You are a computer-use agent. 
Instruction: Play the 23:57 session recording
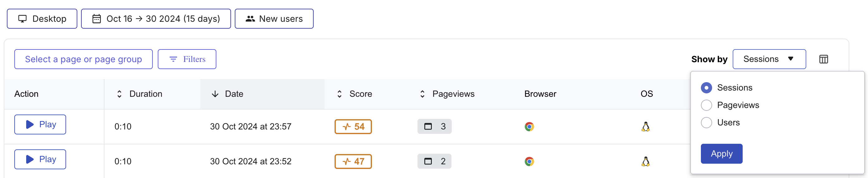tap(40, 124)
